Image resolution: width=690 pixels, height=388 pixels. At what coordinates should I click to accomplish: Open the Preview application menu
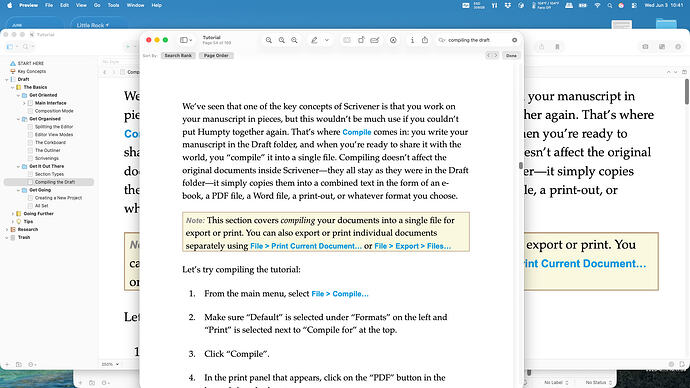coord(29,5)
